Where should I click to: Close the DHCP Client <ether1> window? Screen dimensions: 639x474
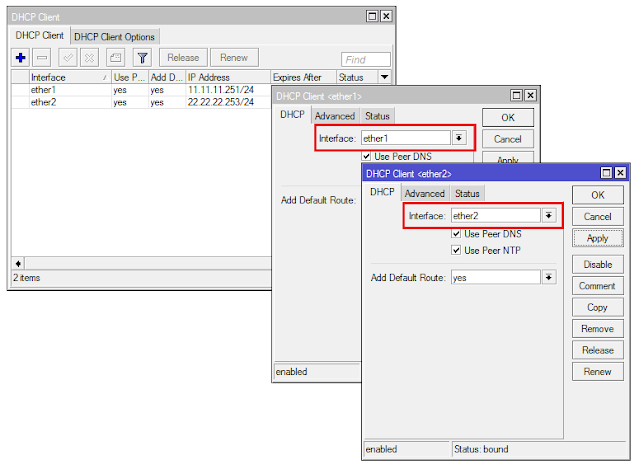click(x=530, y=95)
